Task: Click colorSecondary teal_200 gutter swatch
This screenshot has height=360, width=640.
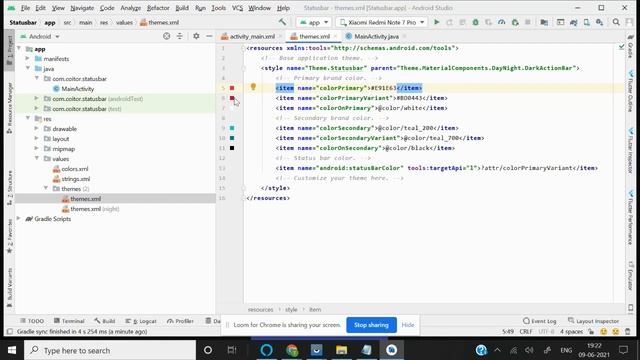Action: (232, 128)
